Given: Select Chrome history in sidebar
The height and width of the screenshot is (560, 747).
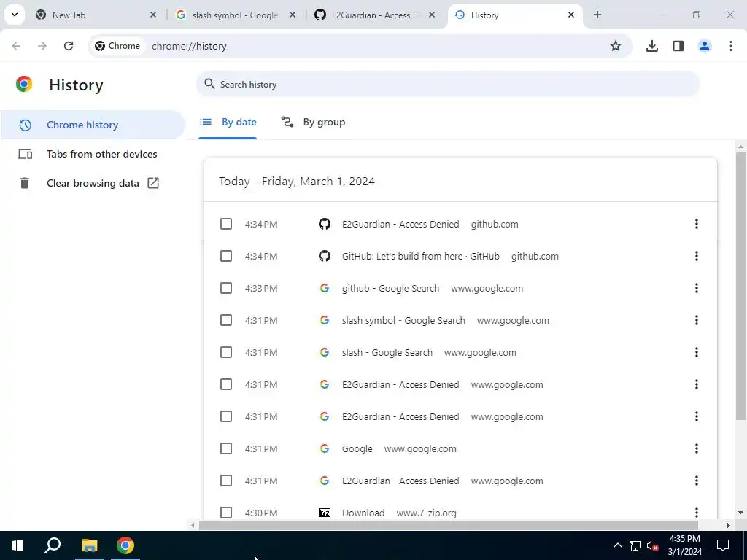Looking at the screenshot, I should click(x=93, y=125).
